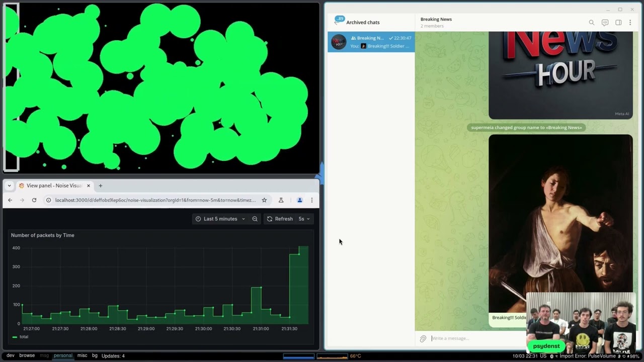Reload the Grafana page
Viewport: 644px width, 362px height.
(34, 200)
